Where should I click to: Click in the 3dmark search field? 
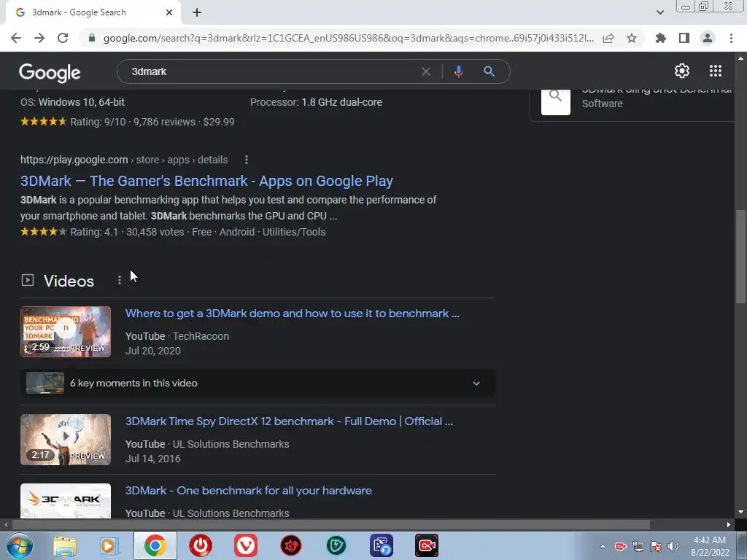(271, 71)
